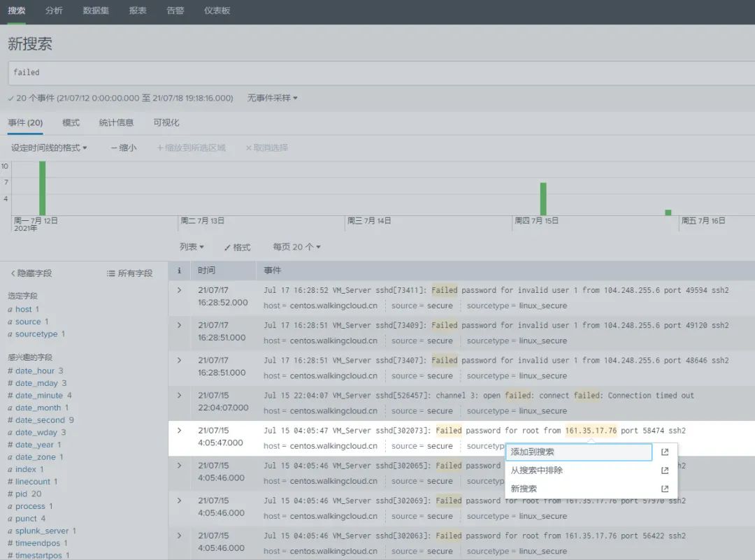
Task: Select the tall July 15 timeline bar
Action: pos(543,199)
